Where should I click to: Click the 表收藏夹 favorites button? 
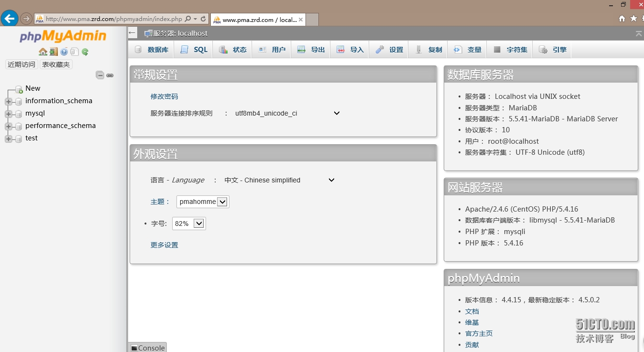(x=56, y=64)
